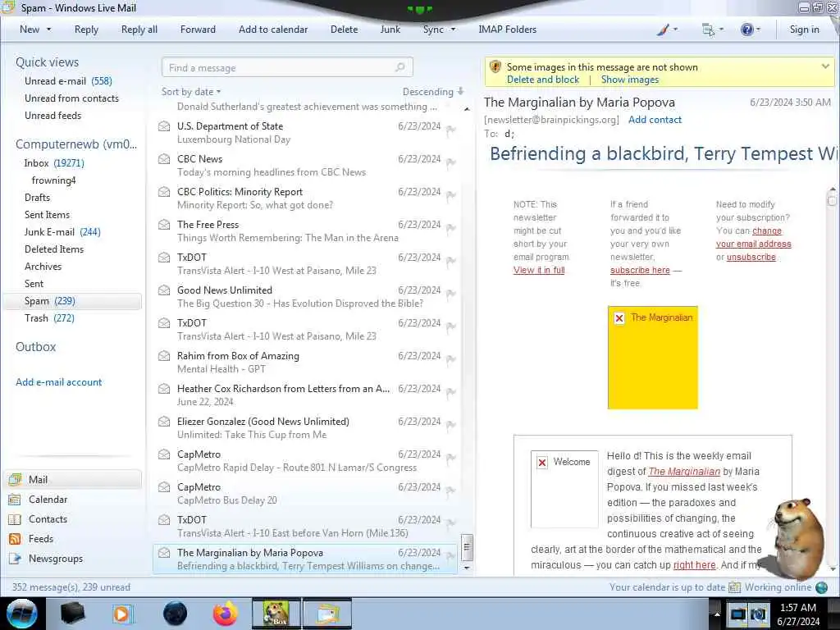Click Delete in the toolbar
This screenshot has width=840, height=630.
tap(344, 30)
